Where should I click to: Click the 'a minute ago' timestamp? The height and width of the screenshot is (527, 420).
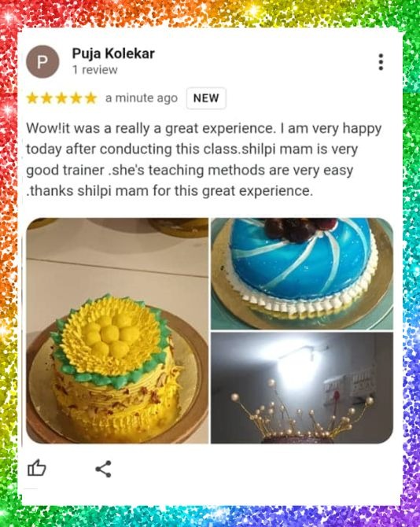coord(141,98)
